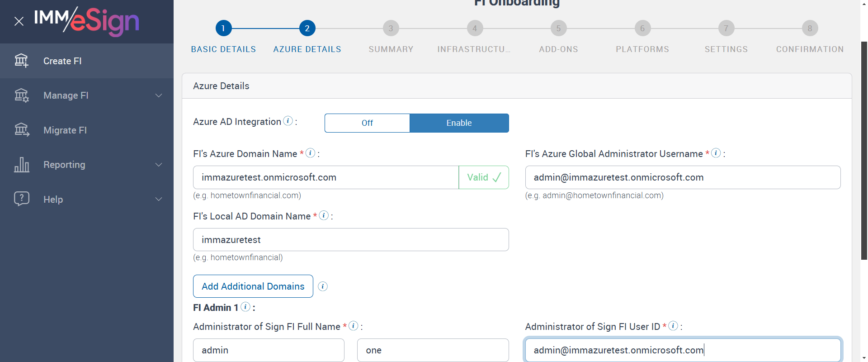This screenshot has width=868, height=362.
Task: Click the Help question mark icon
Action: point(21,199)
